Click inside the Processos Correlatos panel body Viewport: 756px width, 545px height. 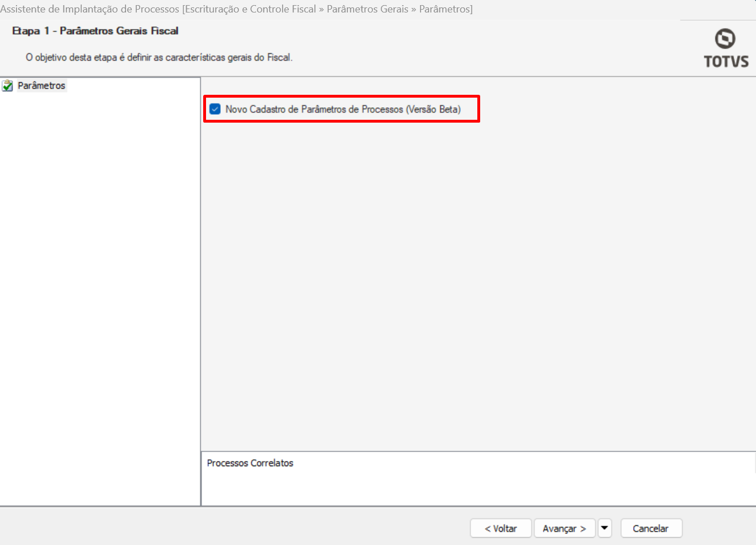[x=477, y=487]
